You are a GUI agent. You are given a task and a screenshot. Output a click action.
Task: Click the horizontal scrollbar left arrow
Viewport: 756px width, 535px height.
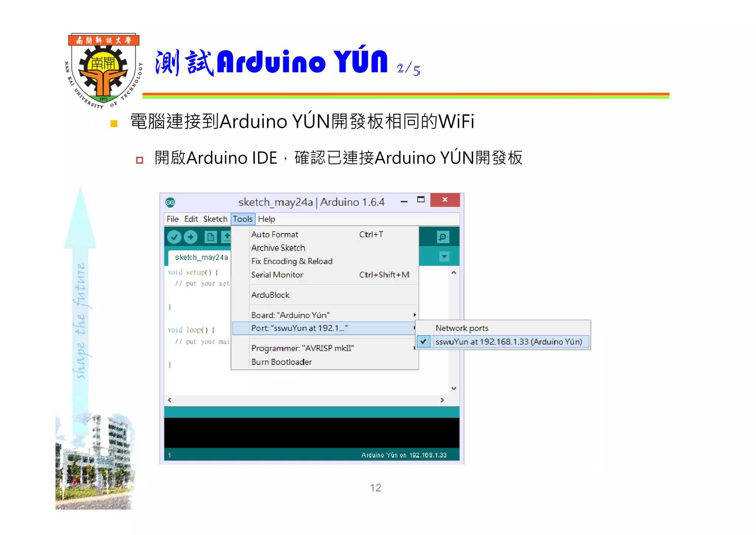click(x=169, y=400)
